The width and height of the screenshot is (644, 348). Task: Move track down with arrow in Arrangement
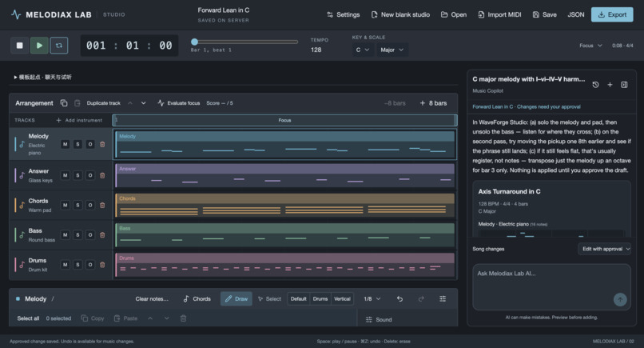pyautogui.click(x=143, y=103)
